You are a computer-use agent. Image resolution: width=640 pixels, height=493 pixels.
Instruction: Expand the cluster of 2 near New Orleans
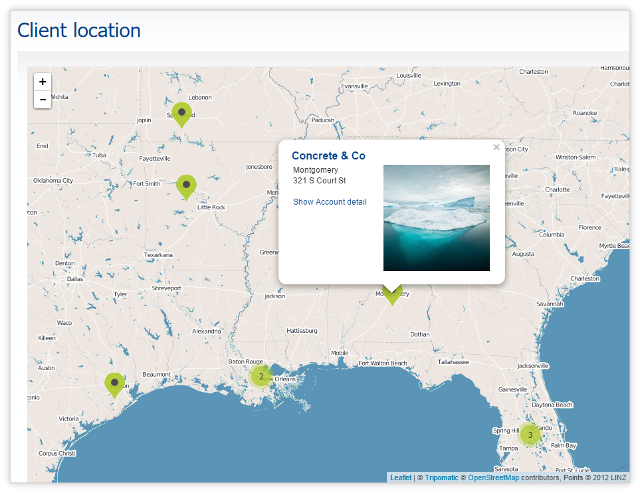tap(261, 376)
